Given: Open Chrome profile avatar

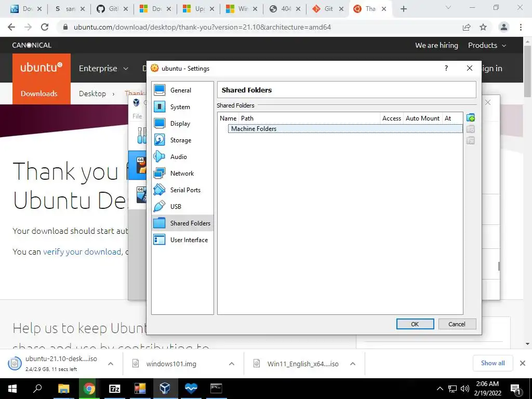Looking at the screenshot, I should coord(504,27).
